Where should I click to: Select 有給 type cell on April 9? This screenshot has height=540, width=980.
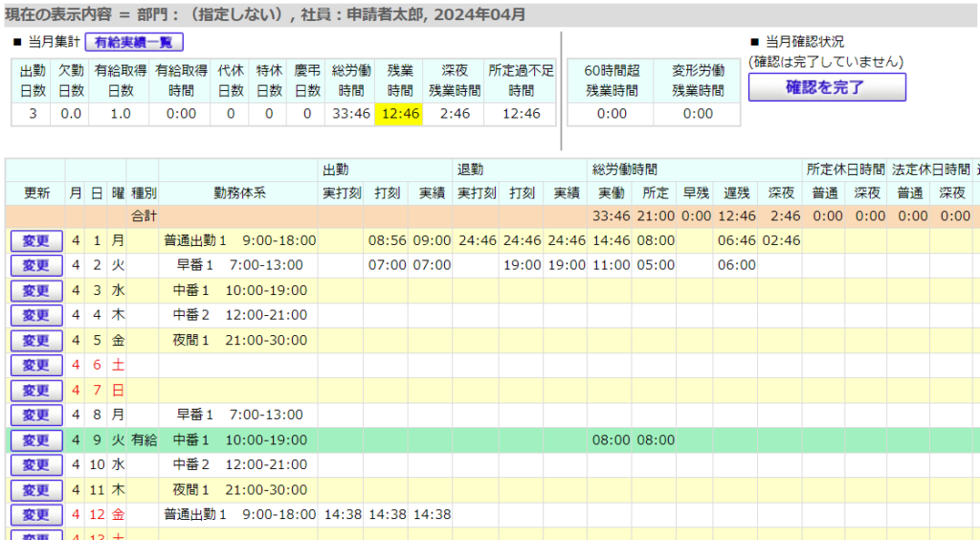click(144, 440)
